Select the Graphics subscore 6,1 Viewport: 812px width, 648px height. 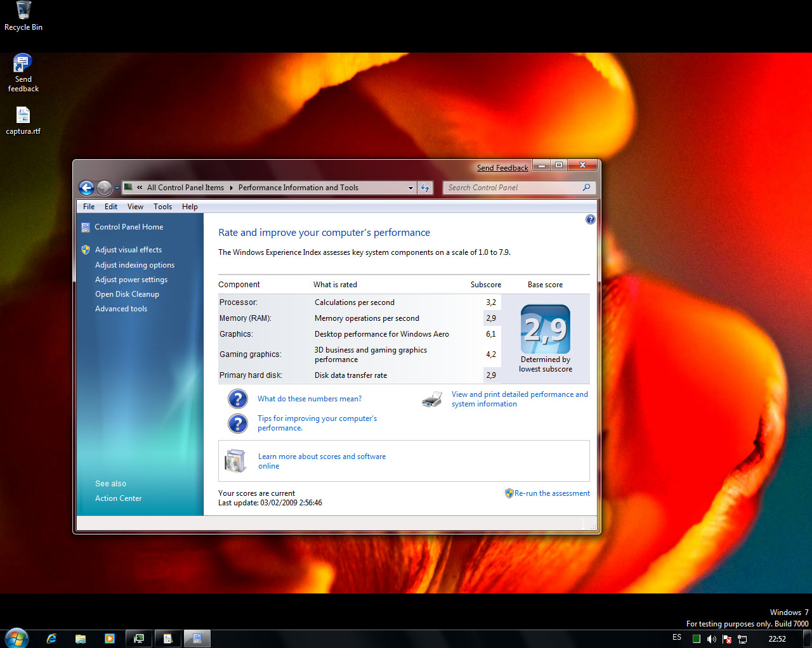click(x=491, y=334)
